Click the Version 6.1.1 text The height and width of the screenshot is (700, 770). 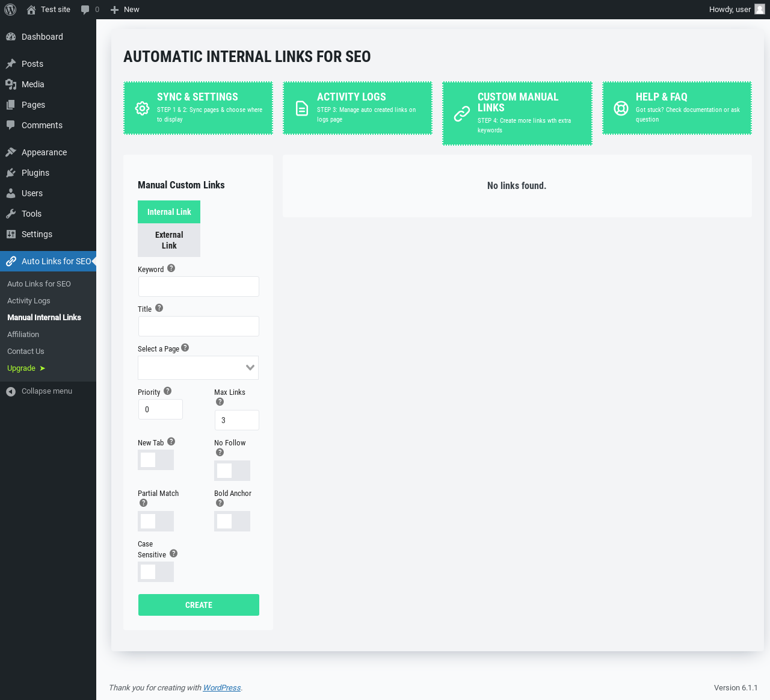[736, 688]
